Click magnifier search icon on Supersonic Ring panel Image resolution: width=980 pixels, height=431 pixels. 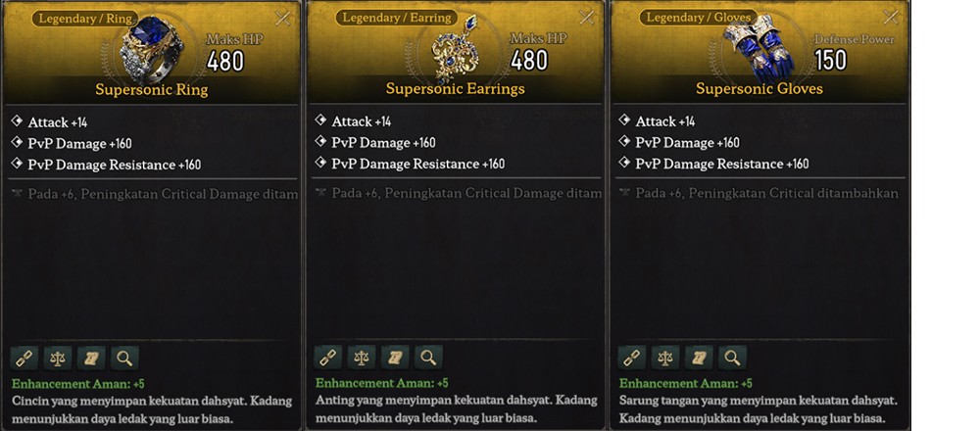[124, 358]
